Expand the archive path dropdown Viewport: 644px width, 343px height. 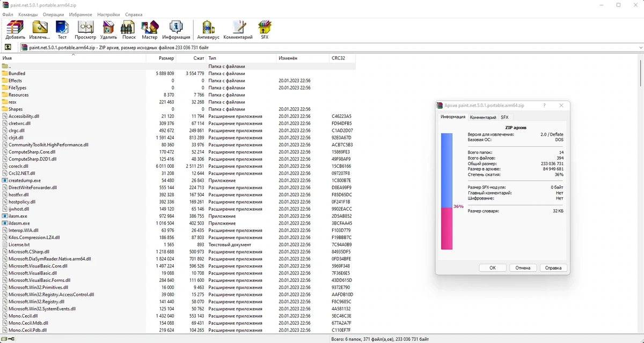pos(640,47)
